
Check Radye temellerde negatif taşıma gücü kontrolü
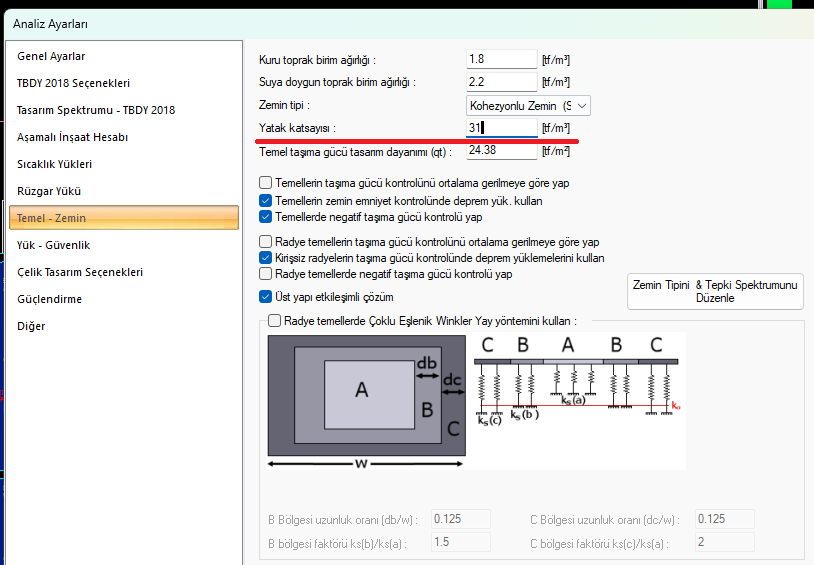[x=265, y=274]
